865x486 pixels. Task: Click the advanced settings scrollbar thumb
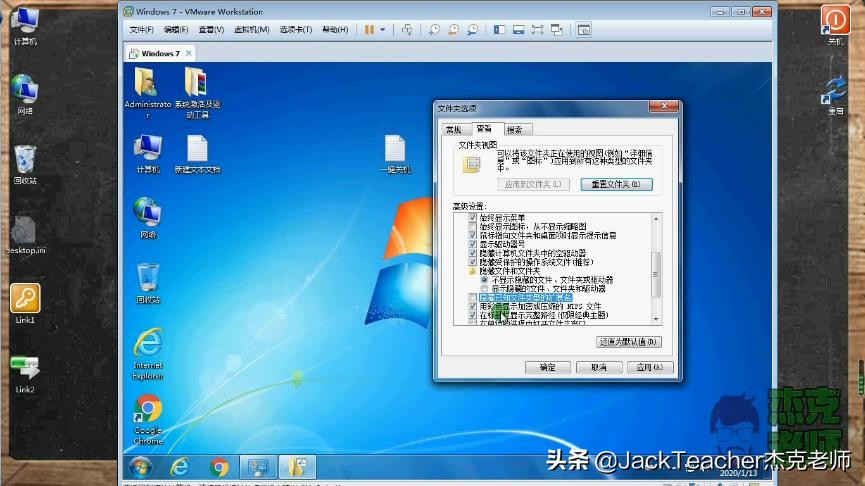tap(656, 274)
